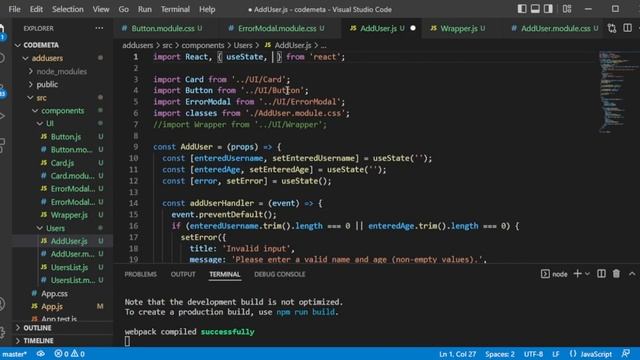Open Card.js in explorer
This screenshot has height=360, width=640.
[63, 163]
